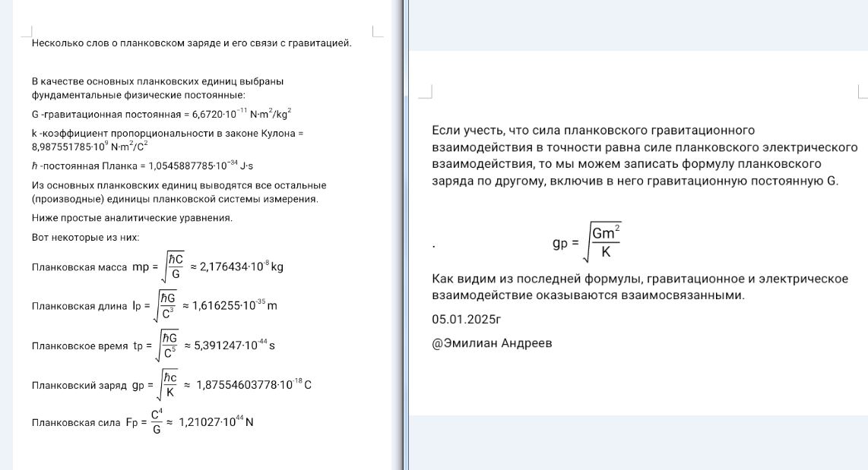The height and width of the screenshot is (470, 868).
Task: Click the Planck mass square root formula ħC/G
Action: coord(173,267)
